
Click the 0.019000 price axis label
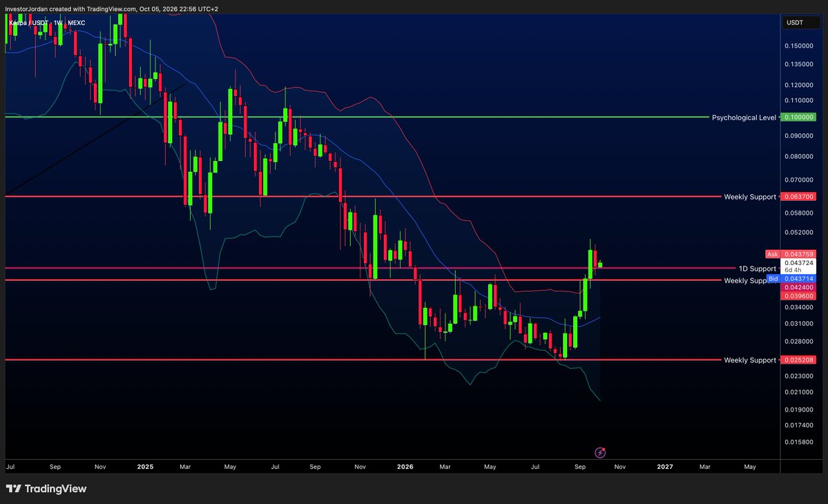pyautogui.click(x=798, y=410)
